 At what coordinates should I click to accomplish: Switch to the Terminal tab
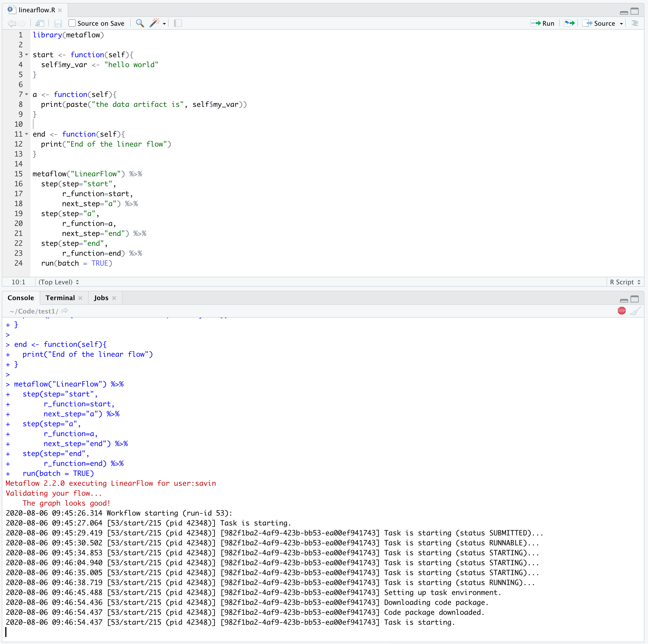tap(60, 298)
